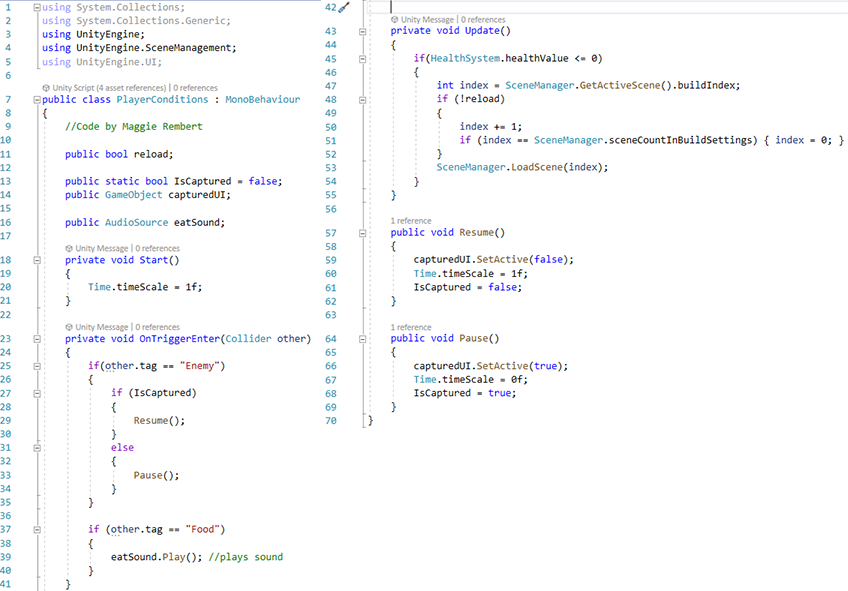The image size is (848, 591).
Task: Click 'index += 1;' on line 50
Action: pos(491,127)
